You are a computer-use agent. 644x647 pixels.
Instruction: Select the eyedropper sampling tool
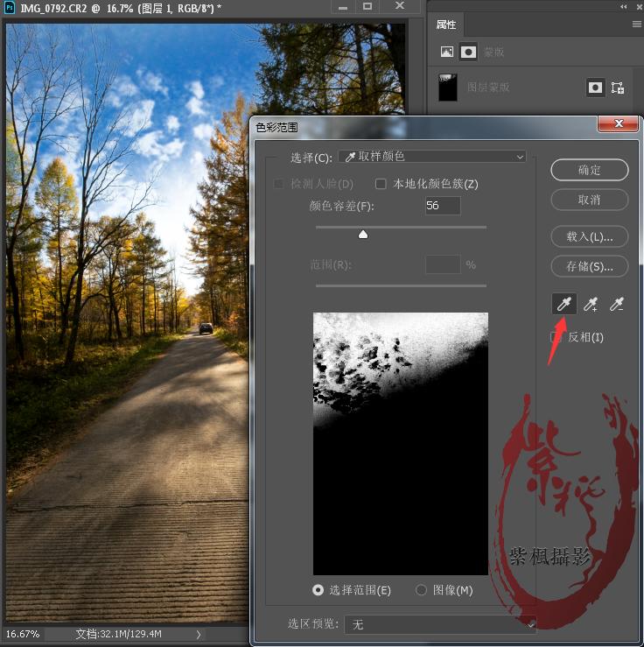coord(564,304)
